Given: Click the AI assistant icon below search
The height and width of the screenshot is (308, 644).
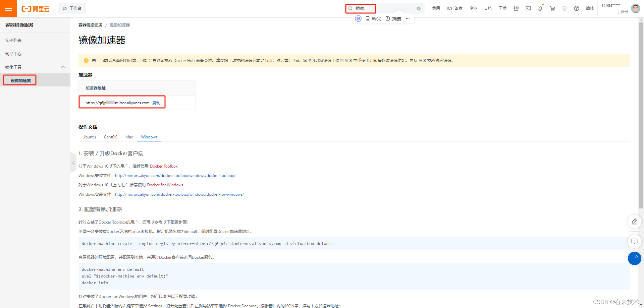Looking at the screenshot, I should point(358,18).
